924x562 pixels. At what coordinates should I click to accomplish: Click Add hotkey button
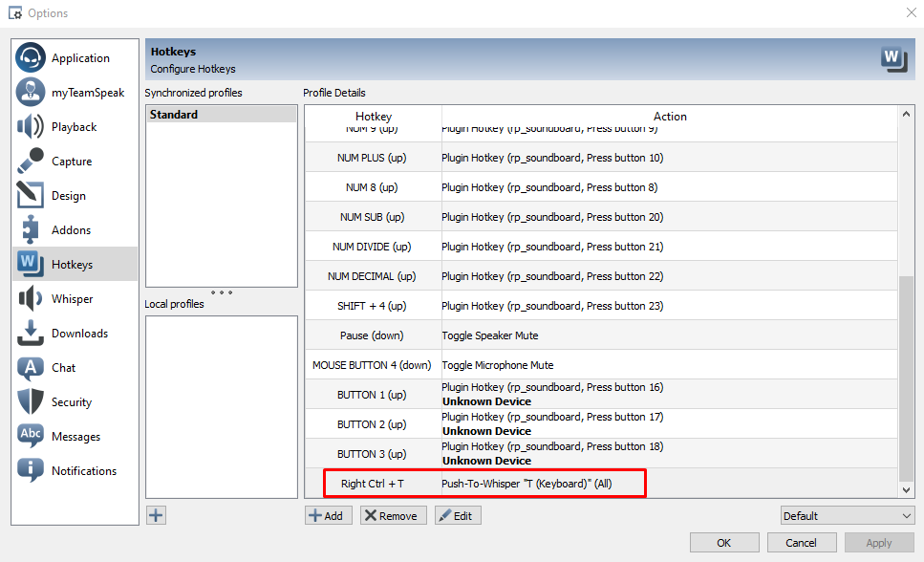coord(328,516)
